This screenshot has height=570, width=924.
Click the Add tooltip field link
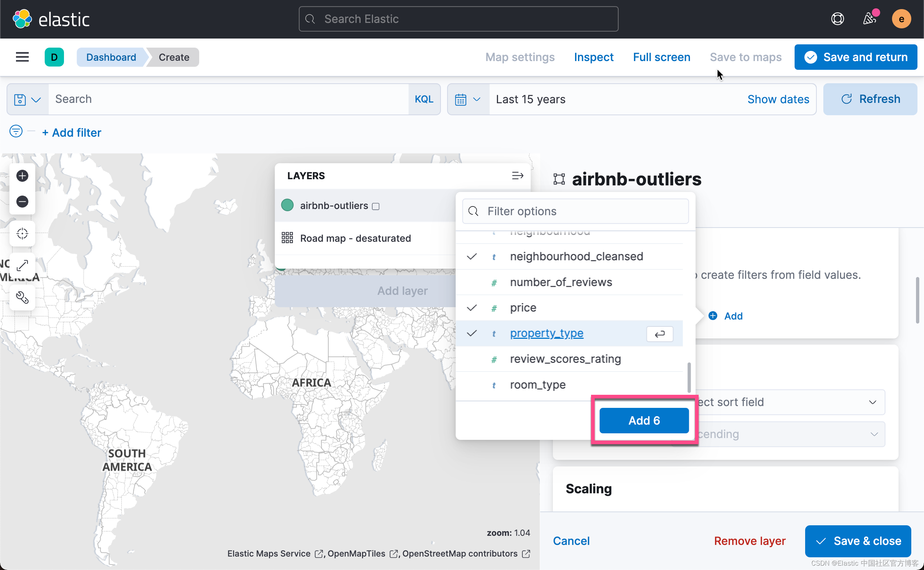pyautogui.click(x=726, y=316)
